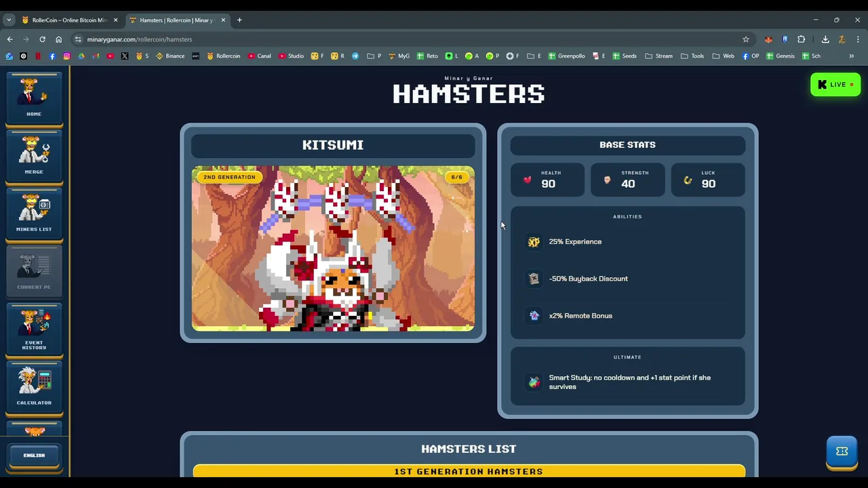868x488 pixels.
Task: Close the RollerCoin Online Bitcoin tab
Action: 115,20
